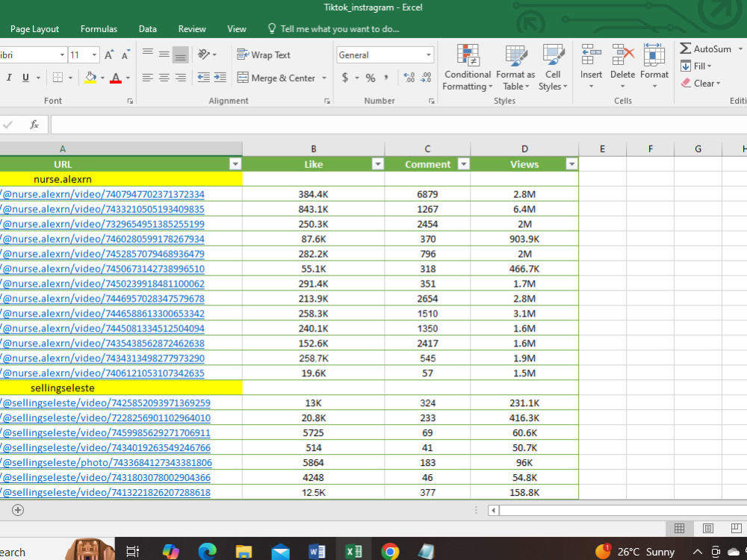Open the Data tab

point(148,29)
